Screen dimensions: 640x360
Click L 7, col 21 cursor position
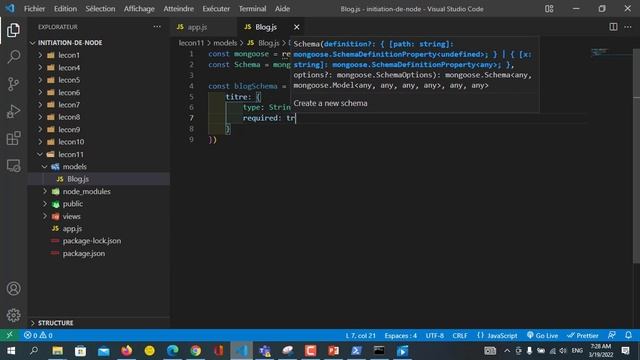360,335
